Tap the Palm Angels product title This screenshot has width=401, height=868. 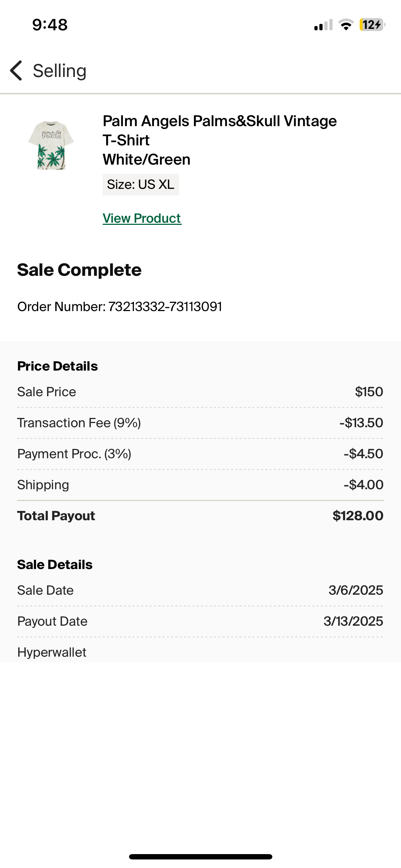click(219, 140)
